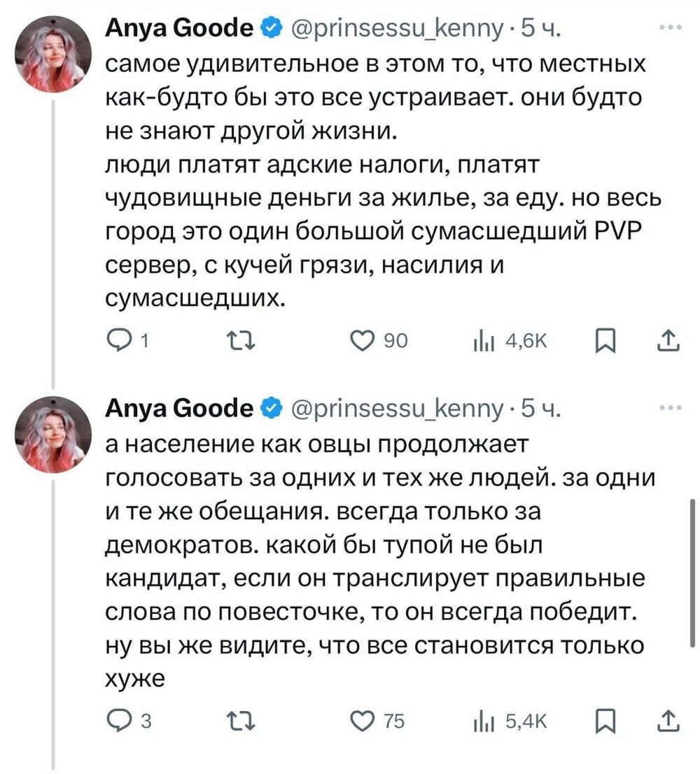The image size is (700, 774).
Task: View analytics of the 4,6K views tweet
Action: coord(482,341)
